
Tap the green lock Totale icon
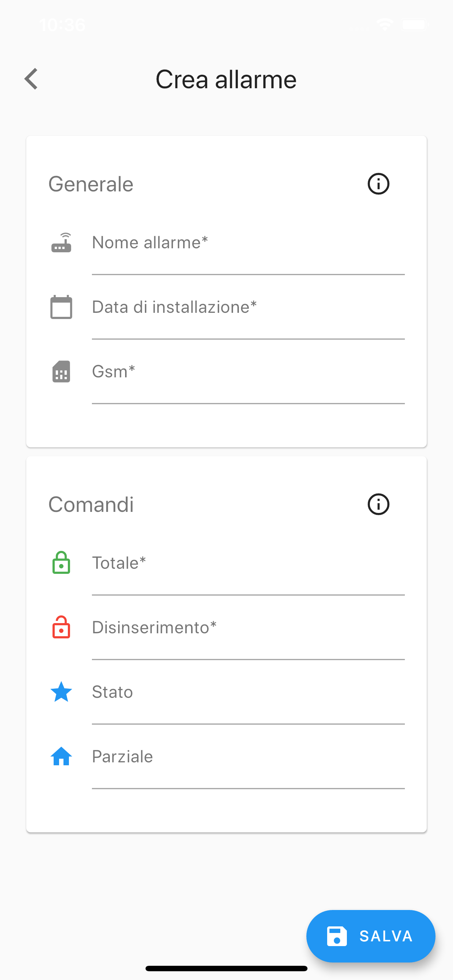tap(61, 563)
